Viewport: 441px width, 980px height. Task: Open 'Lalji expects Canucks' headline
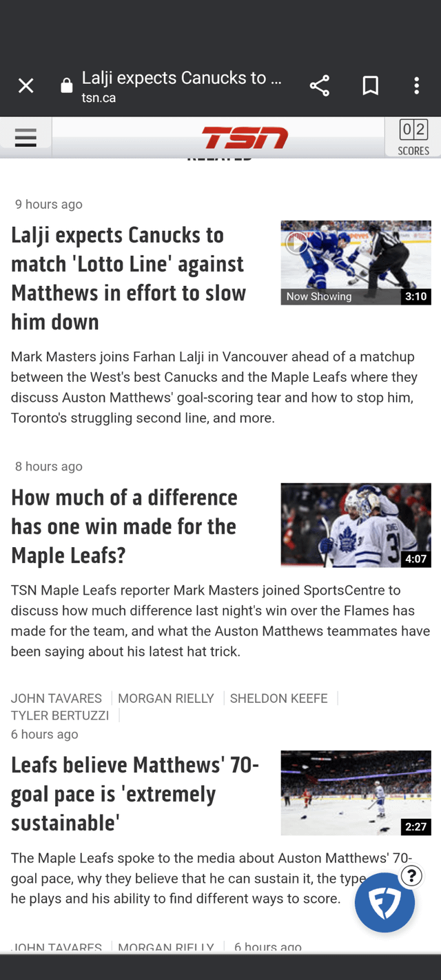coord(128,278)
